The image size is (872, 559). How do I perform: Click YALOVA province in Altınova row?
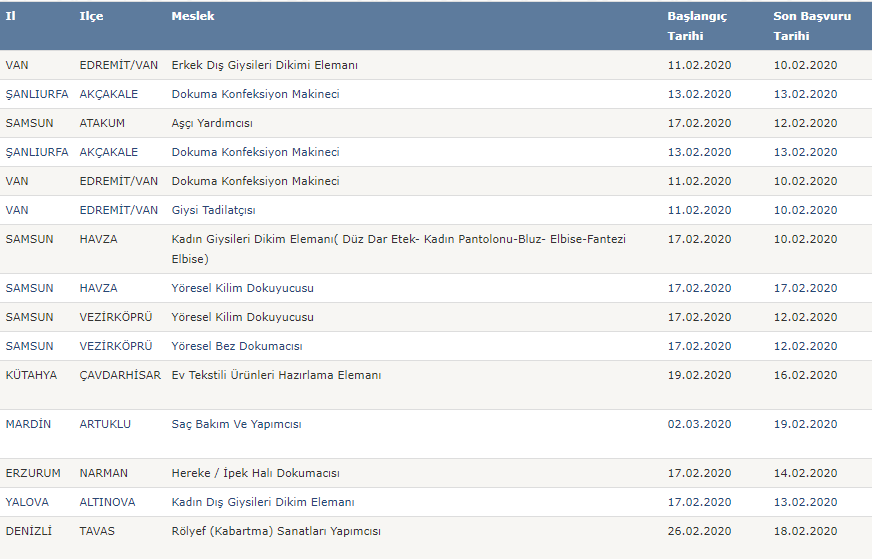(x=27, y=502)
